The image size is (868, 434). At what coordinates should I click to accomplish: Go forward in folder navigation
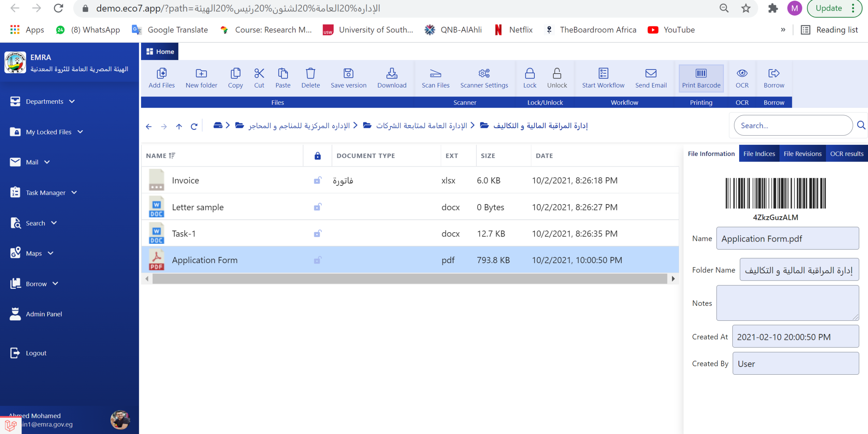tap(164, 126)
